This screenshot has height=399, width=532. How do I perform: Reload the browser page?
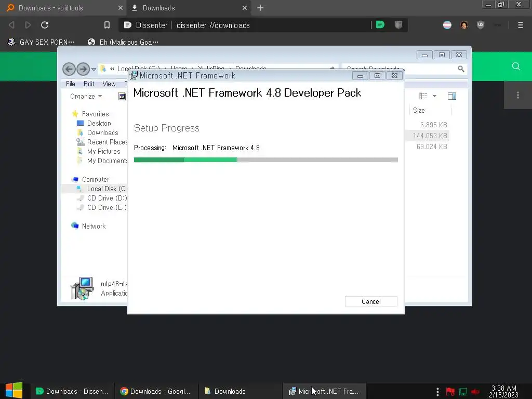coord(45,25)
